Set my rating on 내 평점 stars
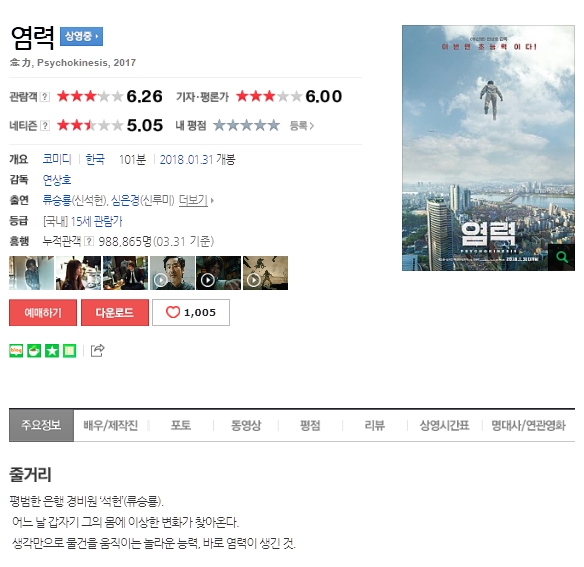 (247, 125)
